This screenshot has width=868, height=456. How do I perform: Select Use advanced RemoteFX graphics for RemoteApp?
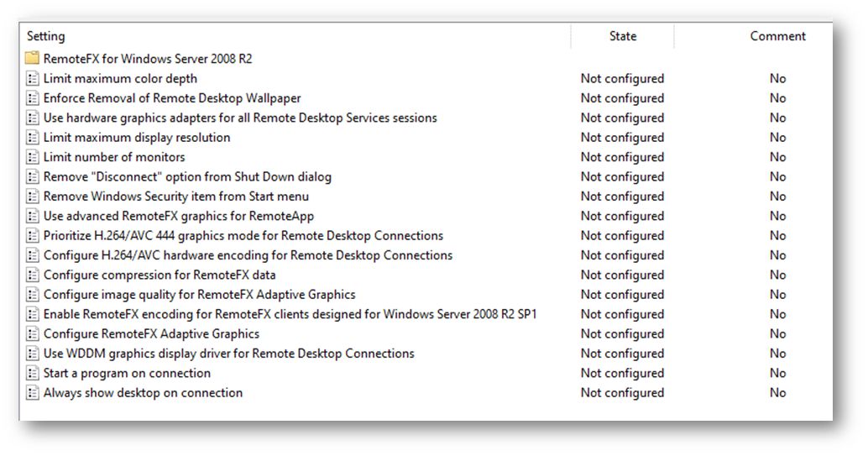(x=178, y=216)
